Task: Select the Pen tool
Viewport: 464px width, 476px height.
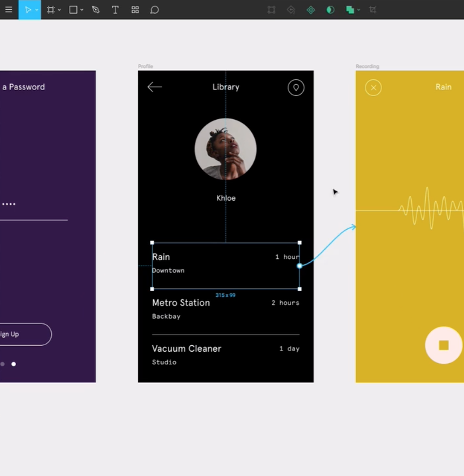Action: click(x=96, y=10)
